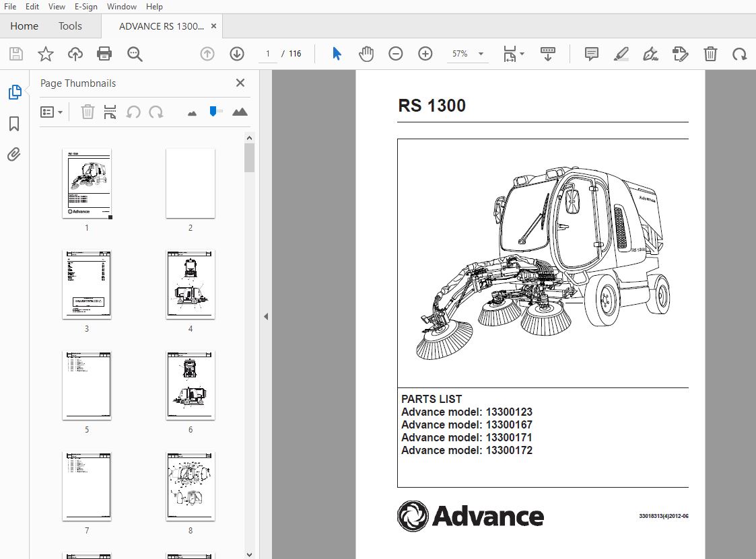Image resolution: width=756 pixels, height=559 pixels.
Task: Open the Attachments paperclip panel
Action: [14, 155]
